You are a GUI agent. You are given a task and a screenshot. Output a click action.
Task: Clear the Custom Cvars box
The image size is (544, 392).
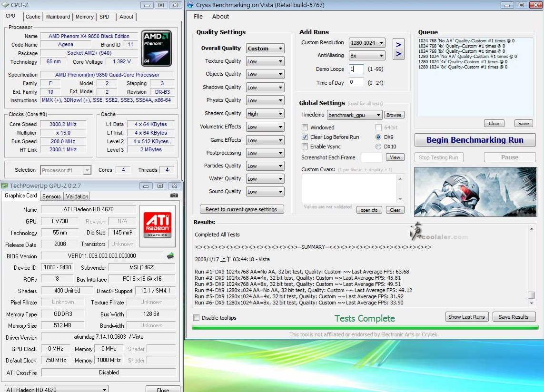click(x=395, y=210)
